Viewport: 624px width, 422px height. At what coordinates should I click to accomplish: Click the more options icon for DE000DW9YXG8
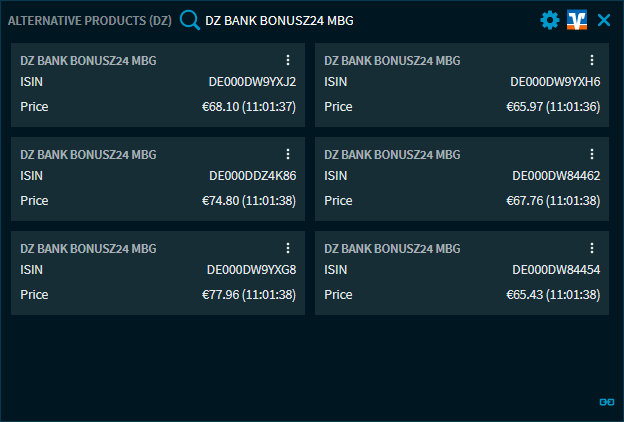[288, 248]
